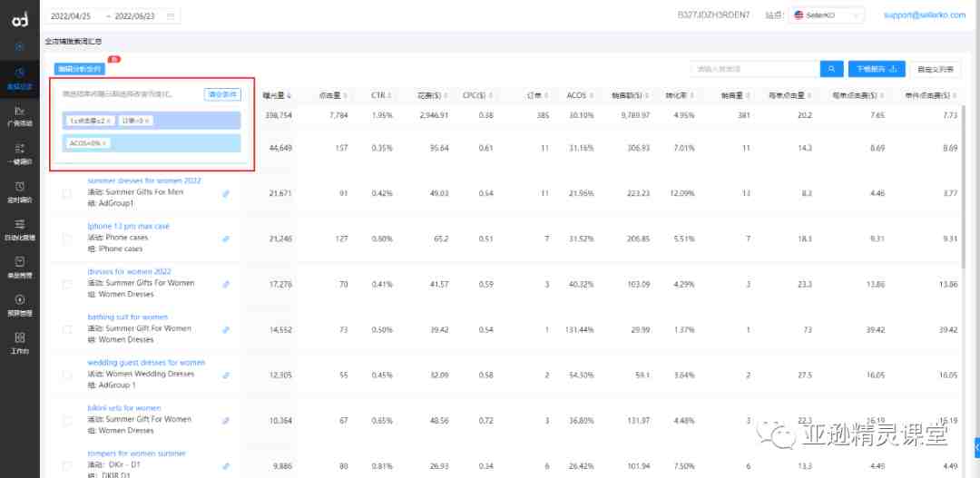The height and width of the screenshot is (478, 980).
Task: Click the blue collapse tab at right edge
Action: click(x=977, y=447)
